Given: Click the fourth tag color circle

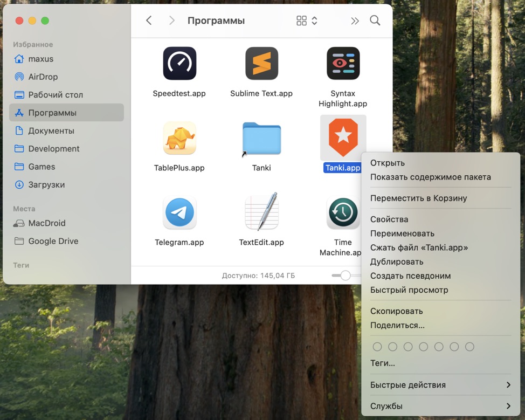Looking at the screenshot, I should (x=424, y=347).
